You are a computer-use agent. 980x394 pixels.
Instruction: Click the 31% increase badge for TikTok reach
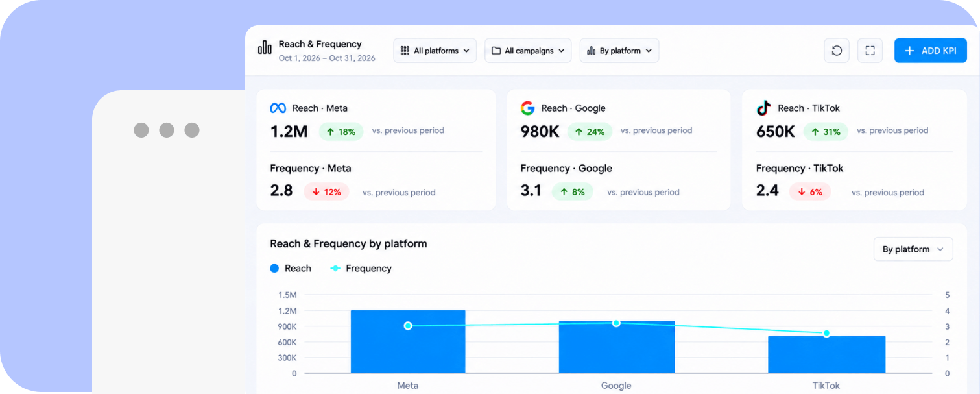[826, 132]
